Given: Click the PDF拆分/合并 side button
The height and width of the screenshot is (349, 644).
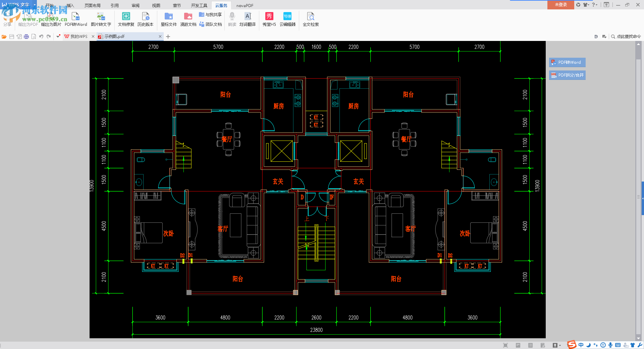Looking at the screenshot, I should pyautogui.click(x=567, y=75).
